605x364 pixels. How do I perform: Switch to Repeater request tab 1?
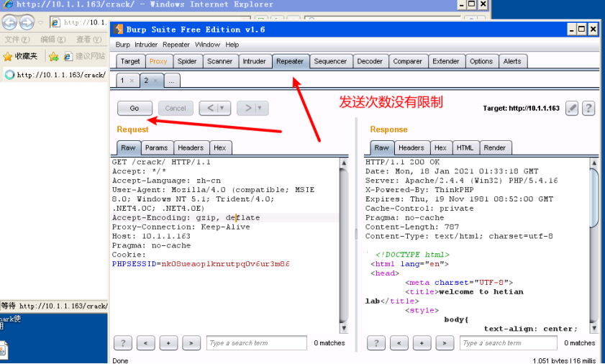(123, 81)
